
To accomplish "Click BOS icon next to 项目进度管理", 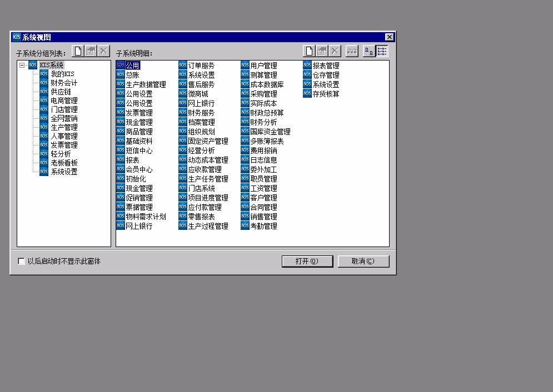I will (x=183, y=198).
